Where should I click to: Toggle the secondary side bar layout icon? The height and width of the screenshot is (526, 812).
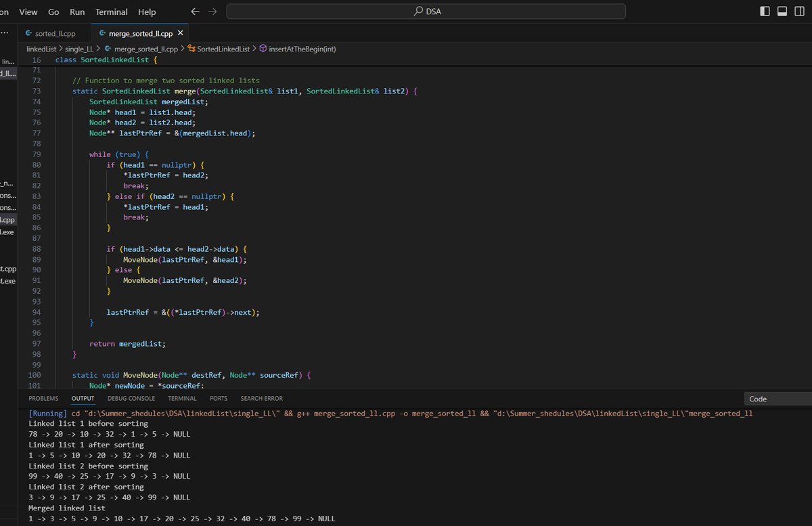point(799,12)
